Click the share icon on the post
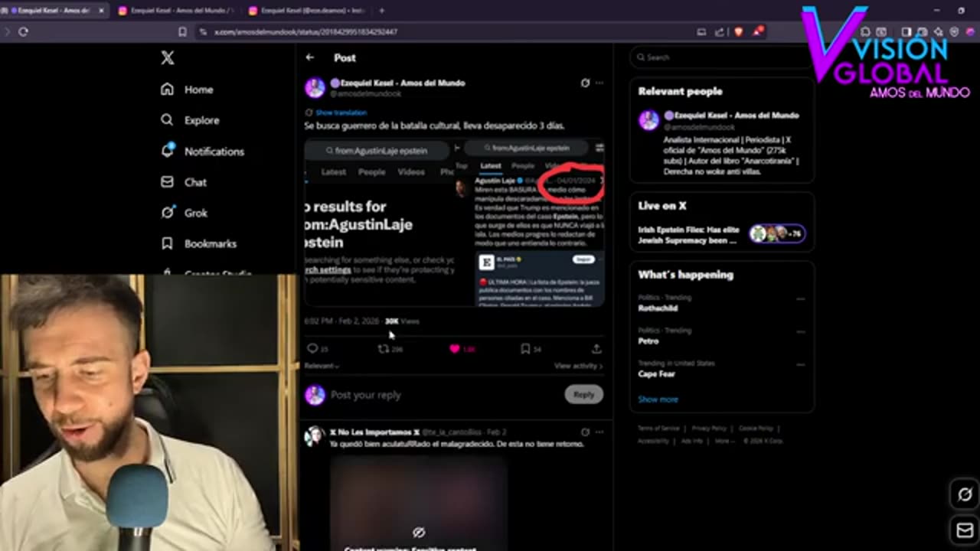980x551 pixels. [596, 348]
